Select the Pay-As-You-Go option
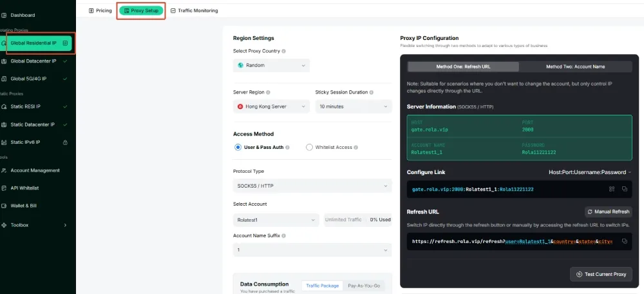 (x=364, y=286)
